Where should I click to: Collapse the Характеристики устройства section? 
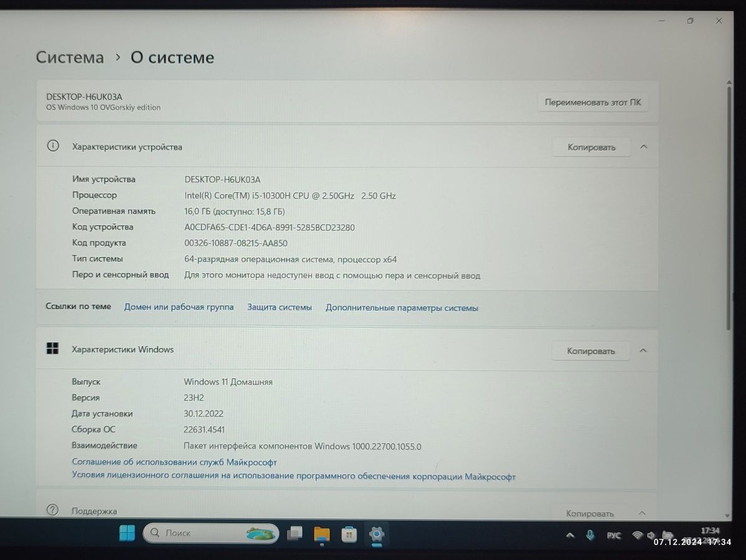644,147
